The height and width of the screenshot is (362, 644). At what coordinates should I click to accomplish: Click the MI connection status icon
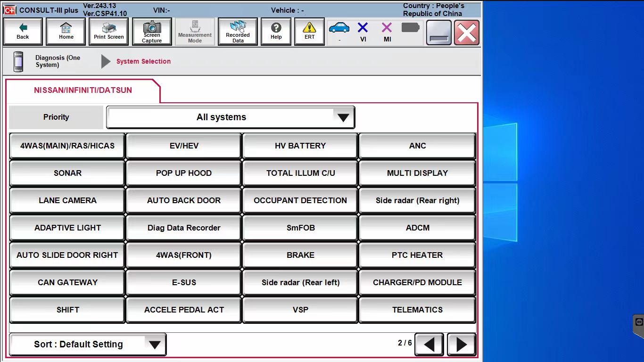click(387, 28)
